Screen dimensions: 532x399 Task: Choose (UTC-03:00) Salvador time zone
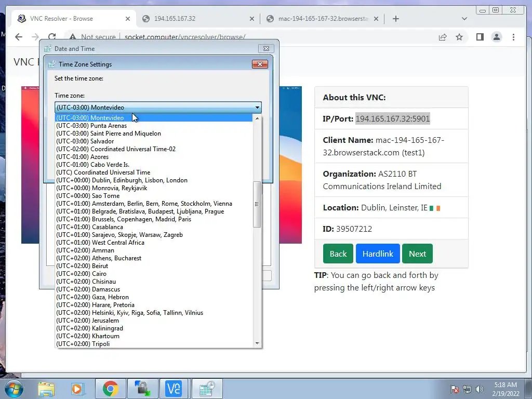(x=154, y=141)
